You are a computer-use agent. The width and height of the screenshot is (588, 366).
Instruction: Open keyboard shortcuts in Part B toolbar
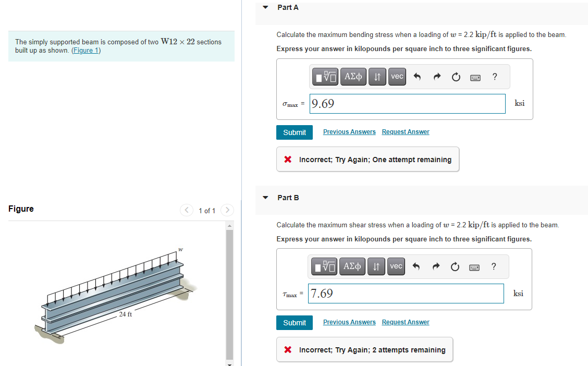tap(474, 267)
